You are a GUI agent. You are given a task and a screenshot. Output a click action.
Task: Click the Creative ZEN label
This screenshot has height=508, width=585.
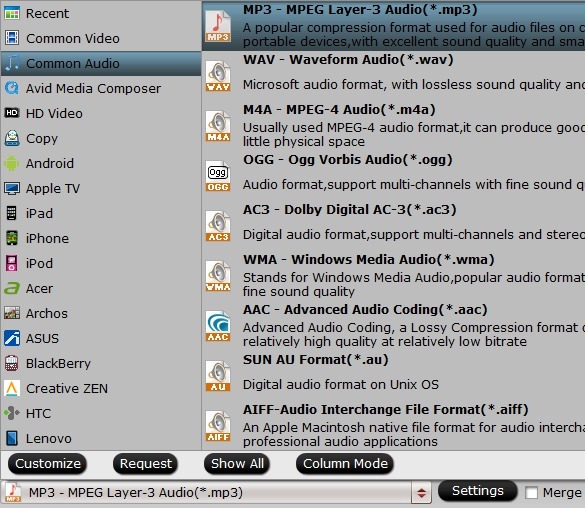click(x=67, y=389)
